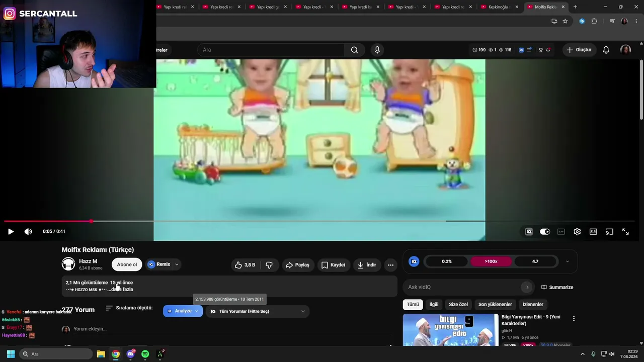Open the vidIQ blue toolbar icon

521,50
